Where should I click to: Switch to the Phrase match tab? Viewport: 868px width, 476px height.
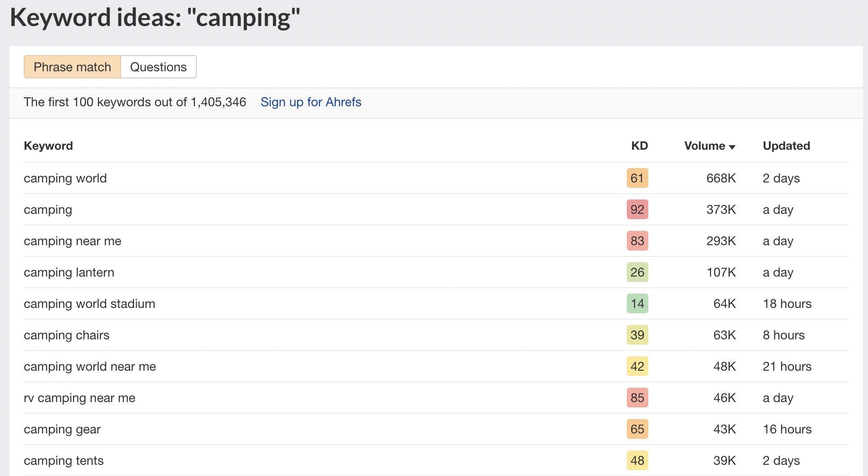72,67
